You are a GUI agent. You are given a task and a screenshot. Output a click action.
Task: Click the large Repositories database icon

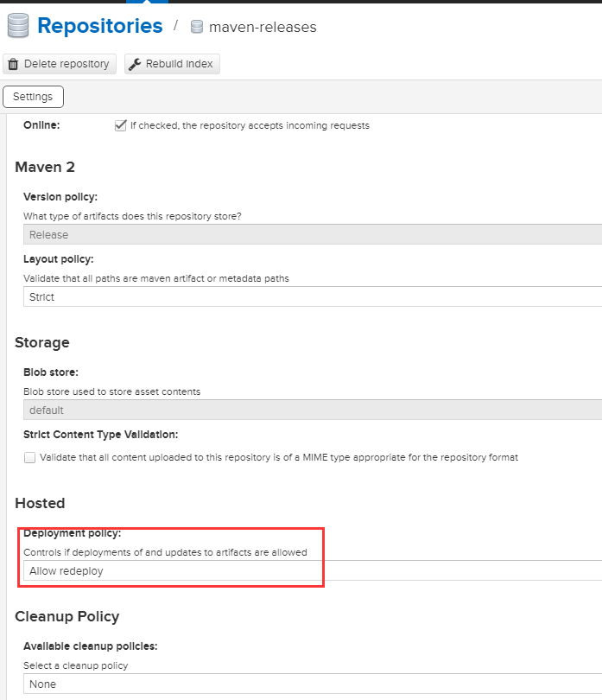[x=17, y=26]
